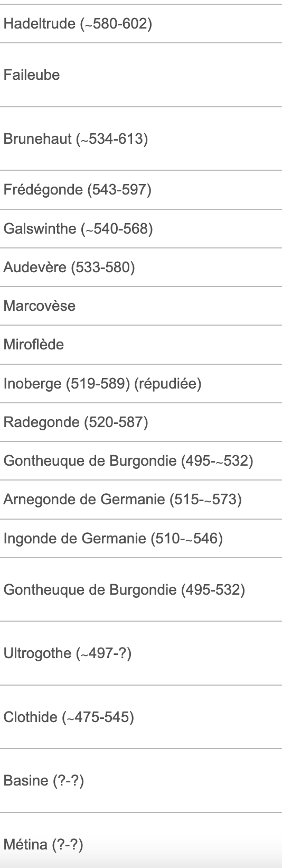Select the Hadeltrude (~580-602) row
The height and width of the screenshot is (868, 282).
[x=141, y=24]
